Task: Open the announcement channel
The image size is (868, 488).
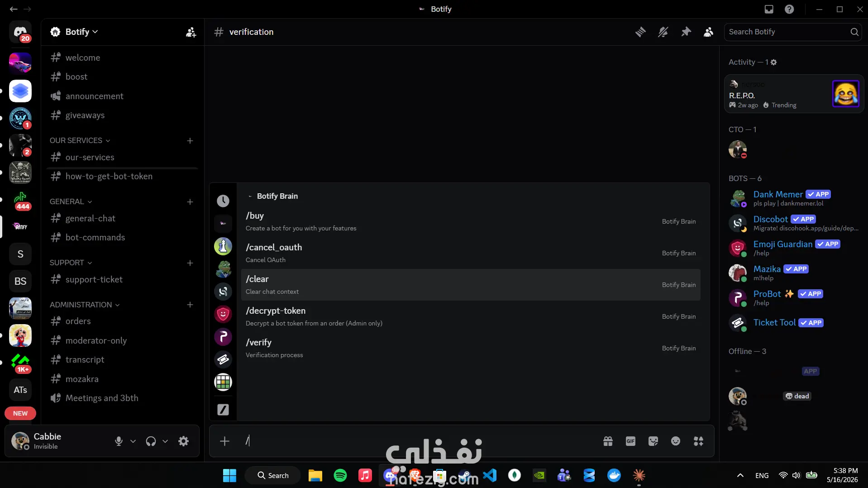Action: (122, 96)
